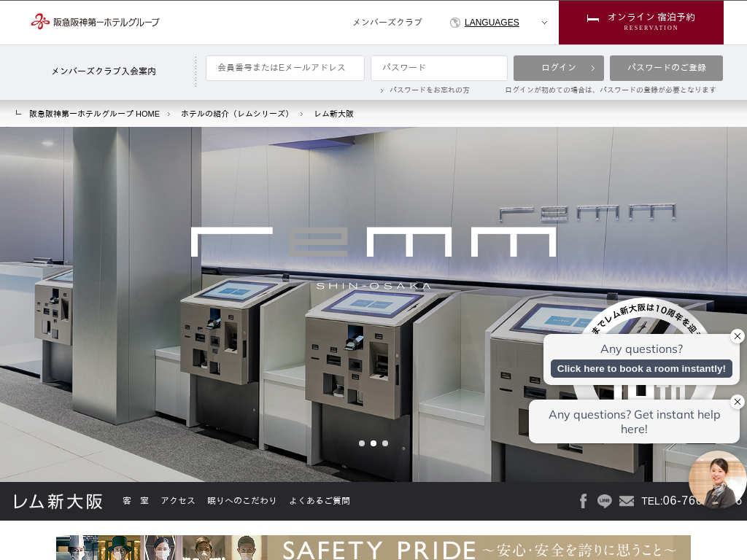Open the LINE icon
The image size is (747, 560).
point(605,501)
